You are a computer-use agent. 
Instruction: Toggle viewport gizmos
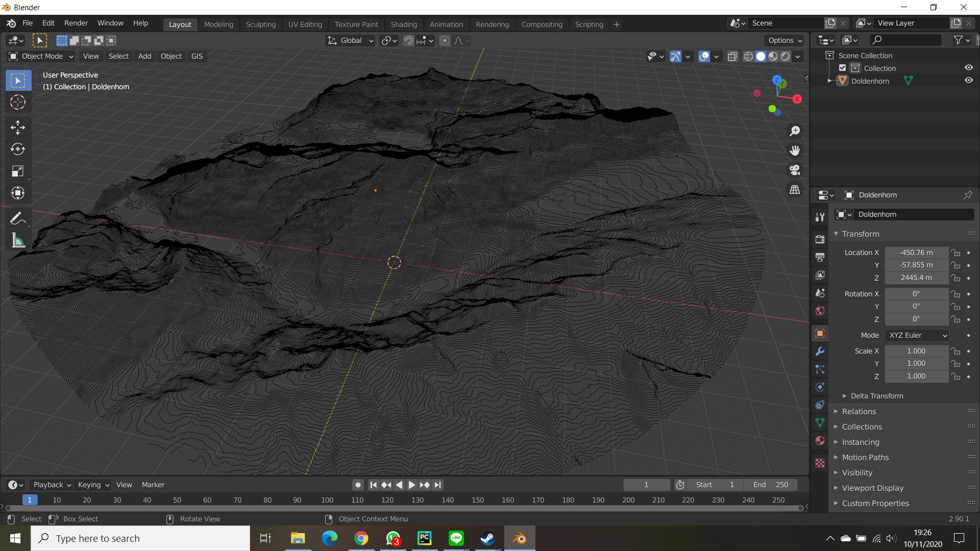675,56
